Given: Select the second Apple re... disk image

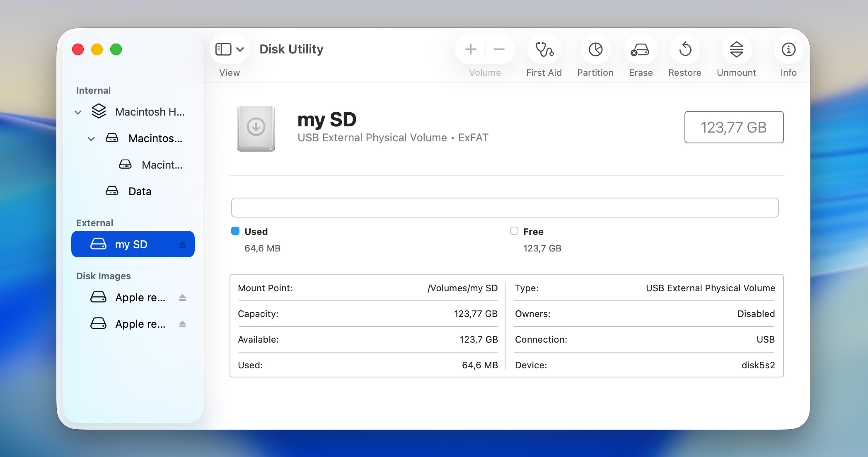Looking at the screenshot, I should click(133, 324).
